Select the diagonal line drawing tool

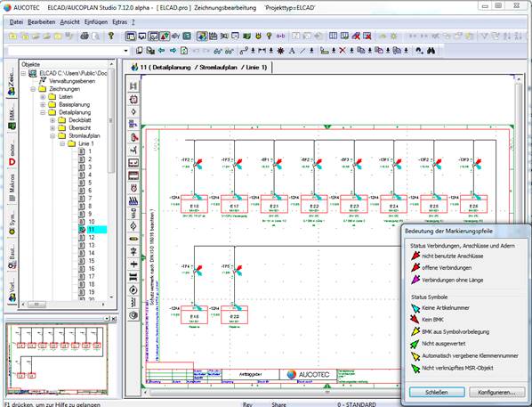[302, 51]
